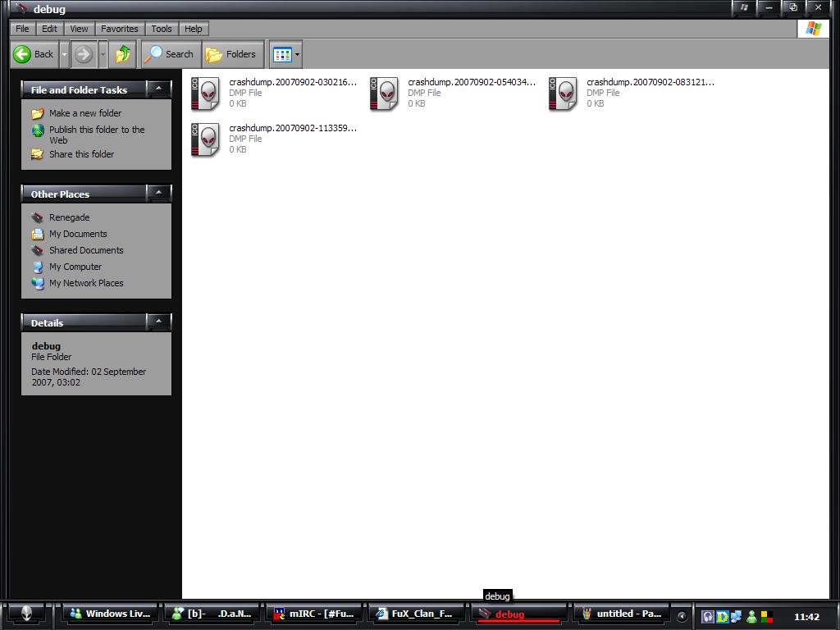Open the Renegade folder link
Screen dimensions: 840x630
pyautogui.click(x=69, y=217)
